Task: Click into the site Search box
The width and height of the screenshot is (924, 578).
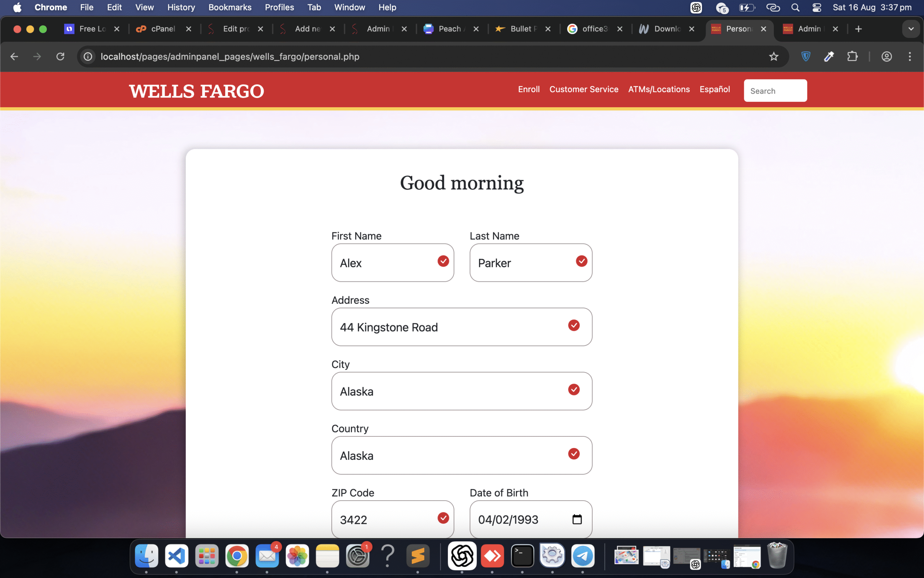Action: pyautogui.click(x=775, y=91)
